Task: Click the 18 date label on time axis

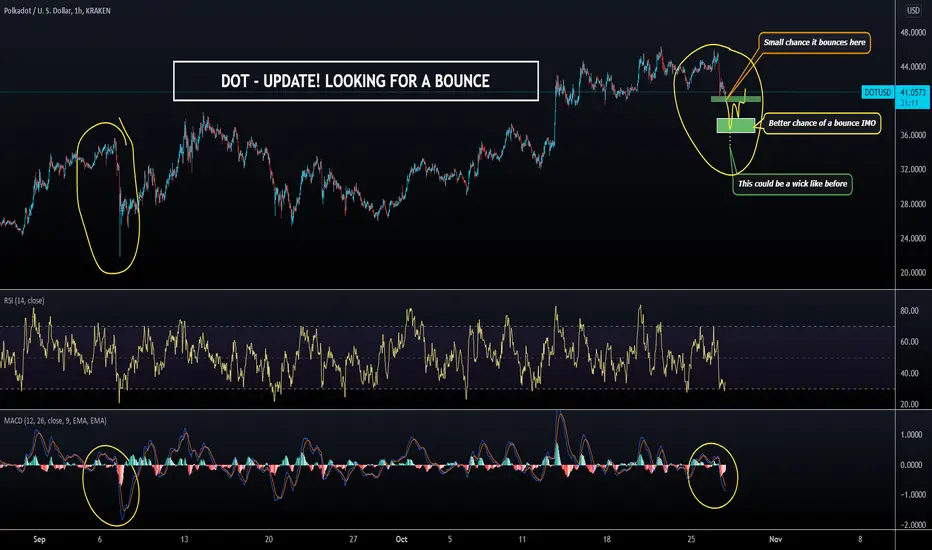Action: tap(606, 540)
